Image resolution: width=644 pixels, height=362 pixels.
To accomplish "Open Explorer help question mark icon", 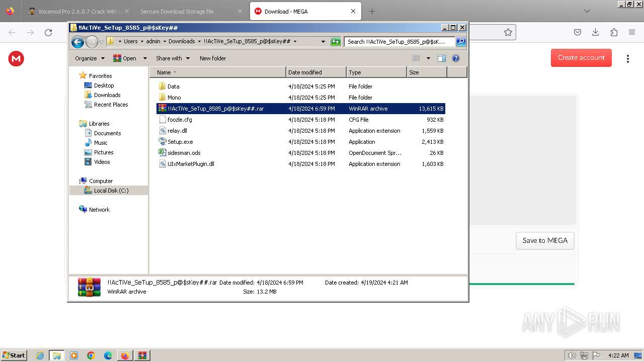I will pos(456,58).
